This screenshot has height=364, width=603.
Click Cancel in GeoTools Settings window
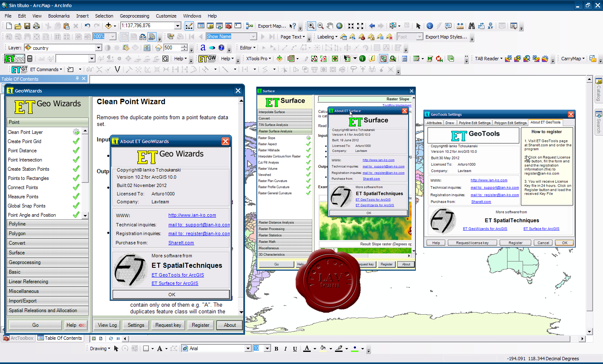(x=543, y=243)
